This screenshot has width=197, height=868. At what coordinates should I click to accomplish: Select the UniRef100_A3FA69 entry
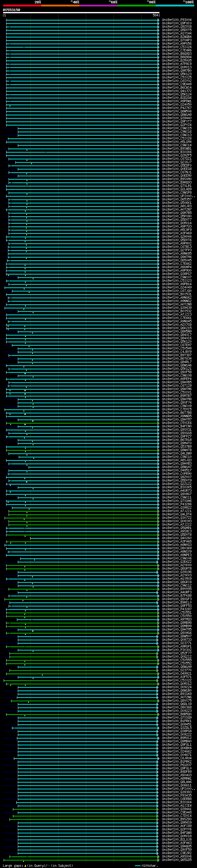(177, 233)
